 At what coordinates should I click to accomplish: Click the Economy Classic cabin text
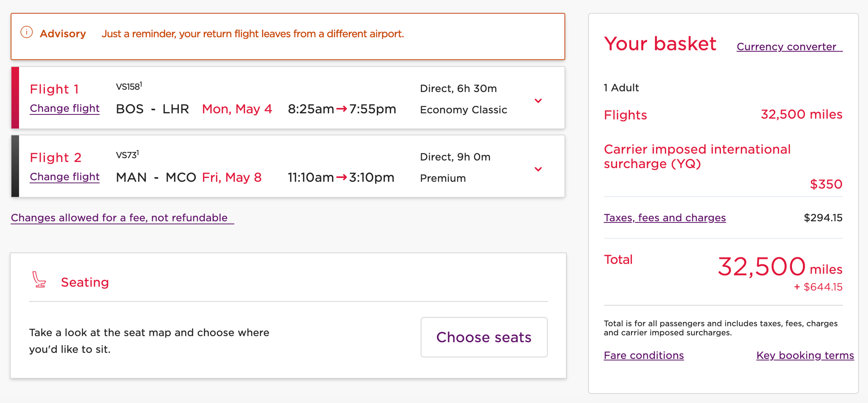463,109
